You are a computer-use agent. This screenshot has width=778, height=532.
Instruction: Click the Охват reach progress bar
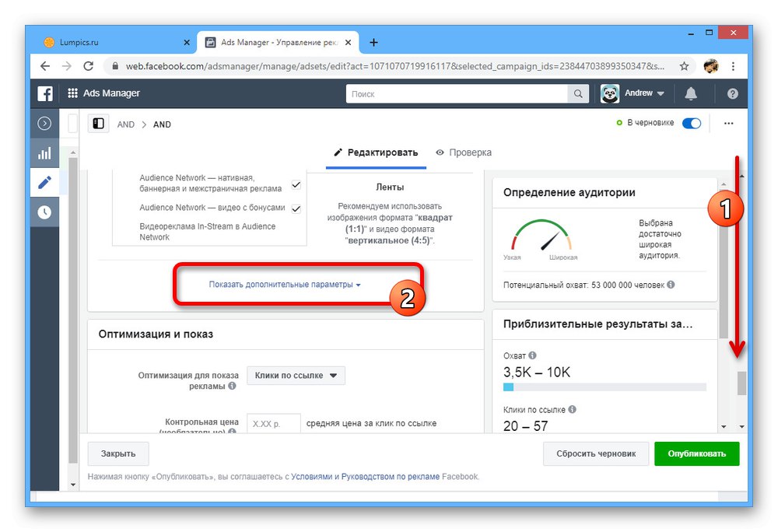pyautogui.click(x=605, y=387)
